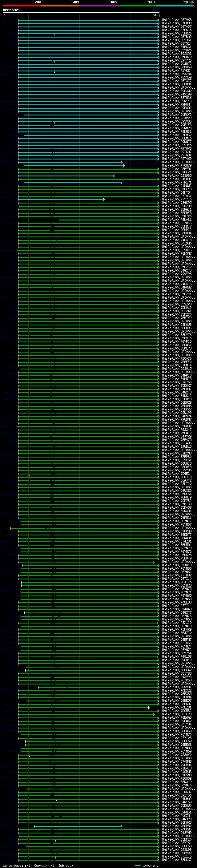Select the UniRef100_B8LML6 label
197x868 pixels.
click(177, 139)
